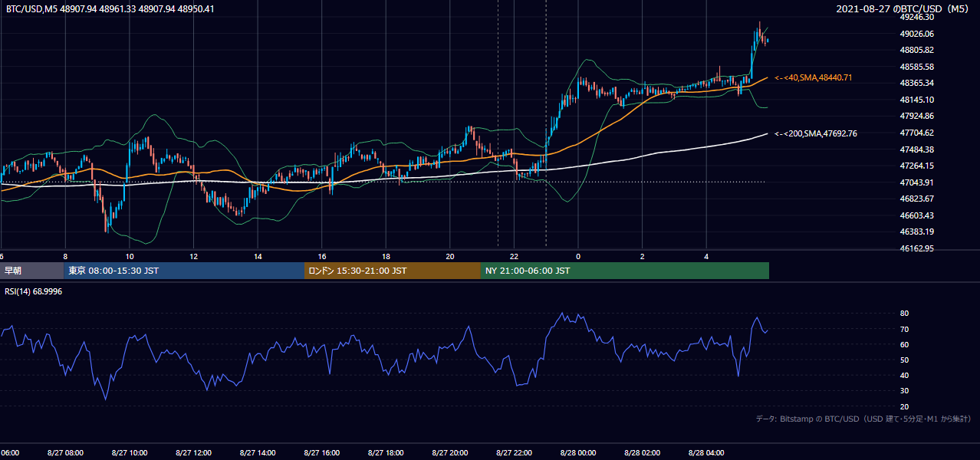Click RSI axis level 30

pyautogui.click(x=904, y=391)
